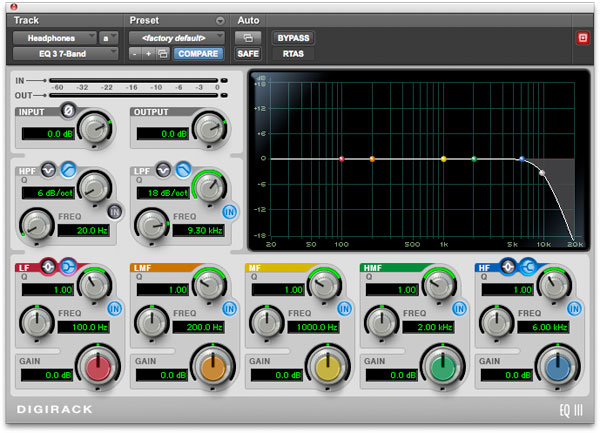
Task: Select the green HMF point on graph
Action: (474, 159)
